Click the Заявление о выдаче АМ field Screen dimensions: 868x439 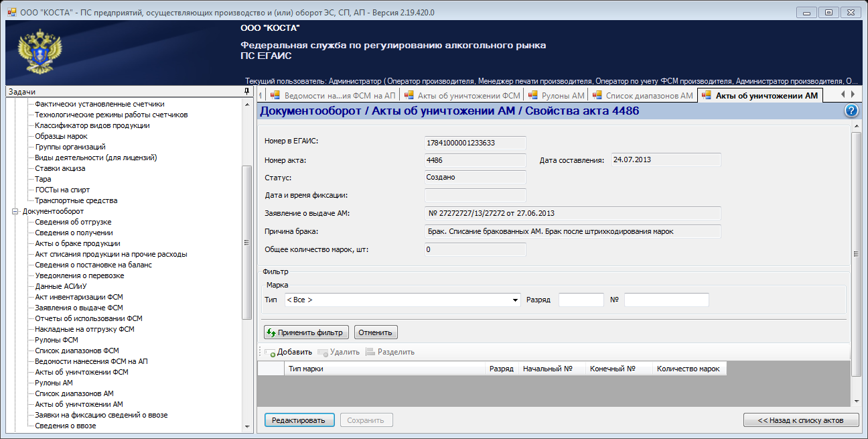point(573,213)
